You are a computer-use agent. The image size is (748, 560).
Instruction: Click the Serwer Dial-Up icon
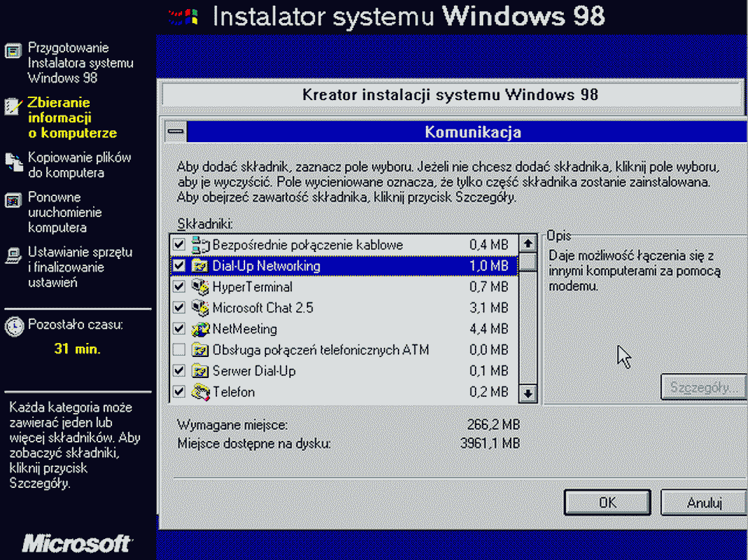200,371
